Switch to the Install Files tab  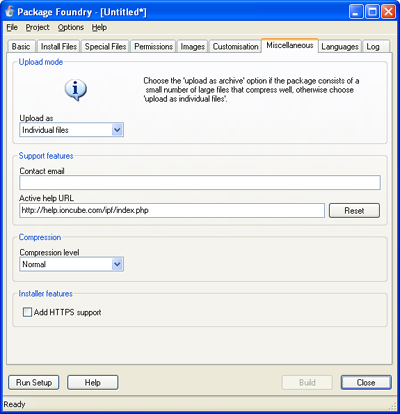click(x=59, y=47)
